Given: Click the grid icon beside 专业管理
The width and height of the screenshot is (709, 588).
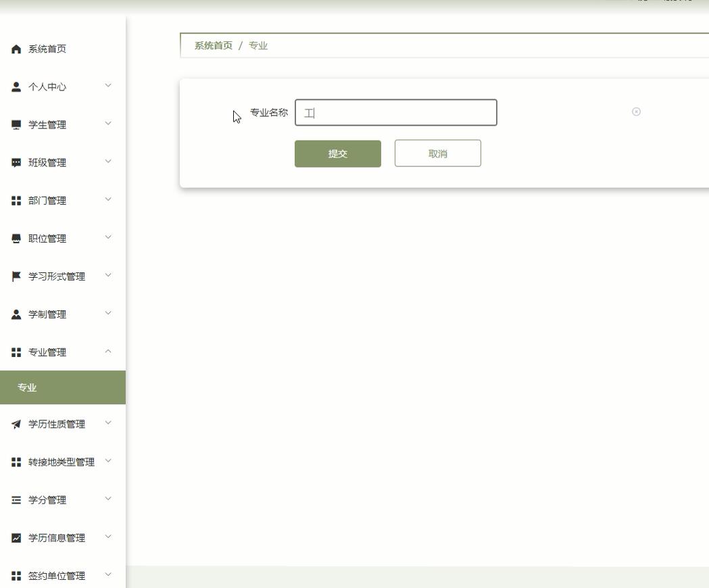Looking at the screenshot, I should coord(16,352).
